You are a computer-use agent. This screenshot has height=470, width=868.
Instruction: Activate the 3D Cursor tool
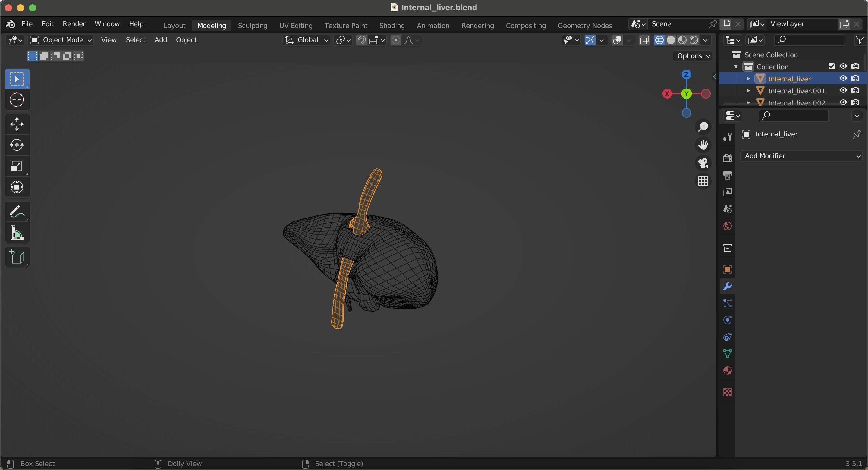pyautogui.click(x=17, y=100)
